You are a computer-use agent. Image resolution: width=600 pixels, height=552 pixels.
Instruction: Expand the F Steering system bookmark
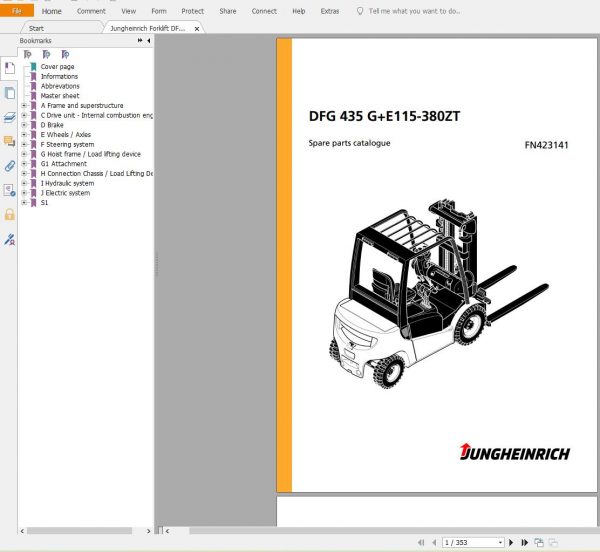pyautogui.click(x=24, y=144)
